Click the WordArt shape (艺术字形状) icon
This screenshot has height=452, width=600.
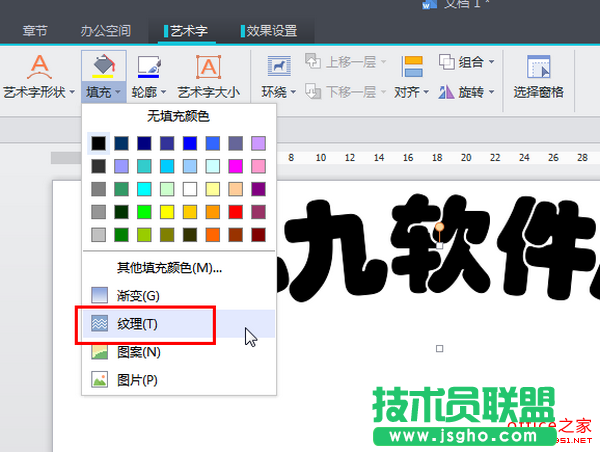click(39, 67)
